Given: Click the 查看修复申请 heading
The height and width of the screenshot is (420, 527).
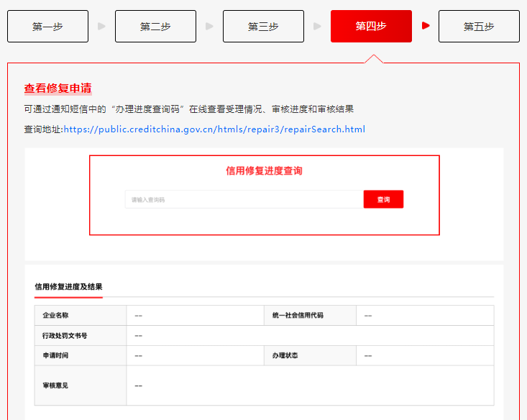Looking at the screenshot, I should 58,88.
